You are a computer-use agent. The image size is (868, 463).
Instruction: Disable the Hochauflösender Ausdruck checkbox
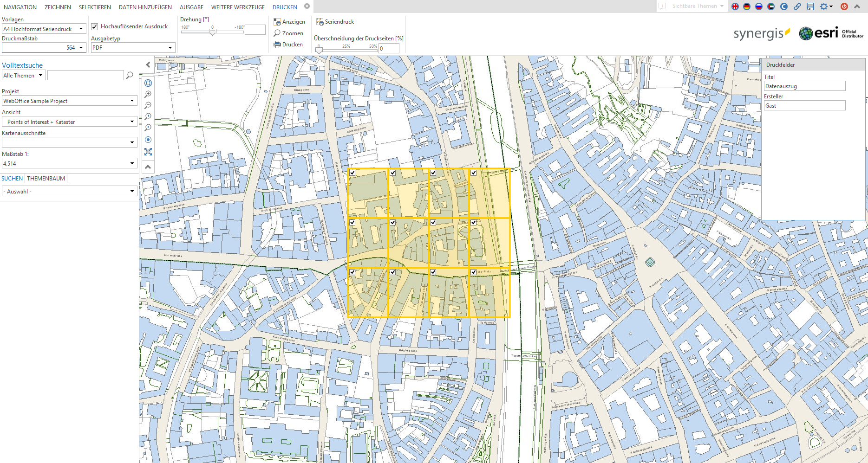pyautogui.click(x=95, y=27)
